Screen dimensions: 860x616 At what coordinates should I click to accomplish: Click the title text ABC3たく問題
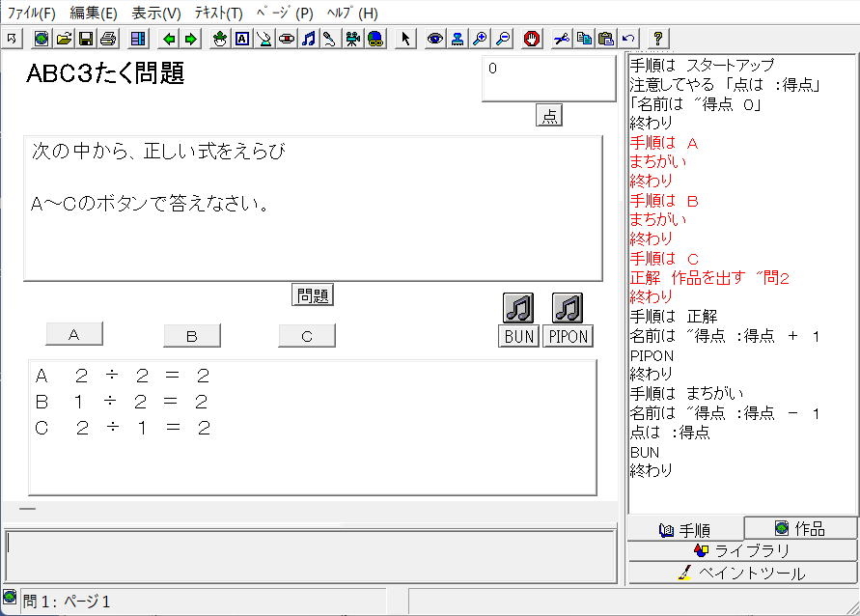point(105,73)
